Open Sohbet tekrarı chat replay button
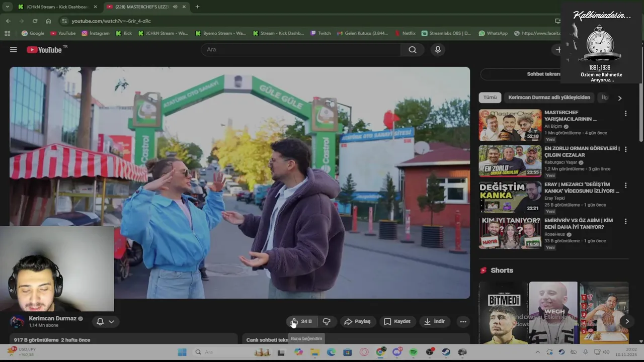Image resolution: width=644 pixels, height=362 pixels. pyautogui.click(x=543, y=74)
